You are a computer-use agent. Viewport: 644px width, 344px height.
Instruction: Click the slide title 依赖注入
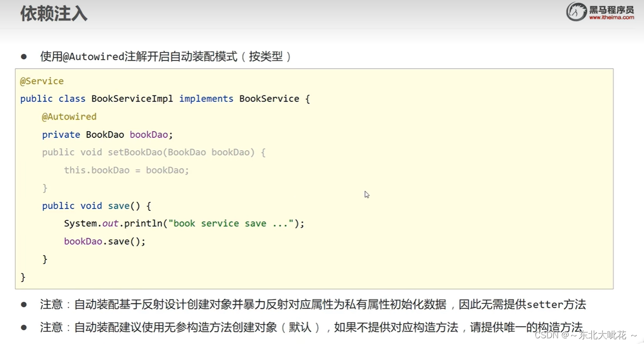tap(53, 13)
